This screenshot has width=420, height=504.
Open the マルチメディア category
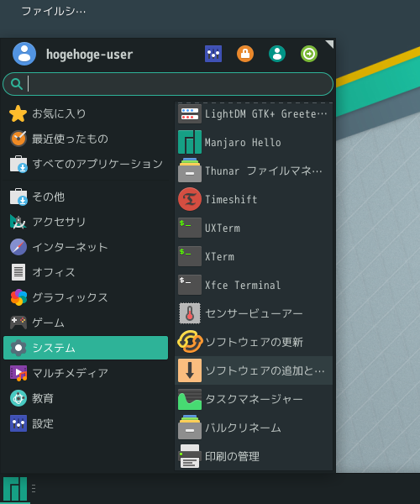click(86, 373)
